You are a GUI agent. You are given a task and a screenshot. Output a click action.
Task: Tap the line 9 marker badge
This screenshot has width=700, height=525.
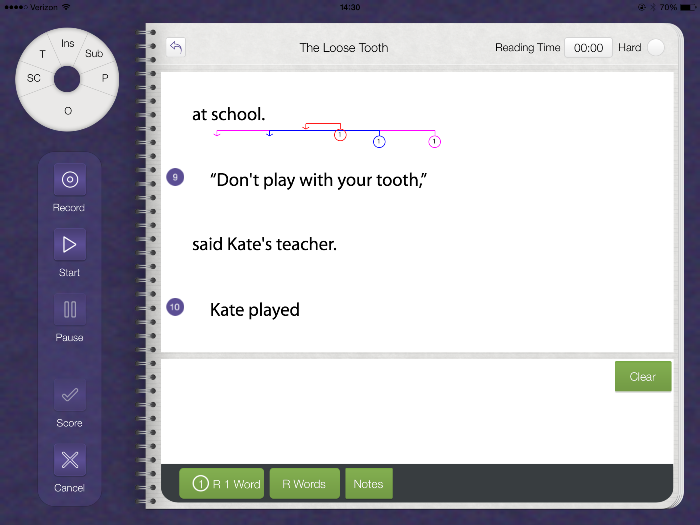[175, 177]
